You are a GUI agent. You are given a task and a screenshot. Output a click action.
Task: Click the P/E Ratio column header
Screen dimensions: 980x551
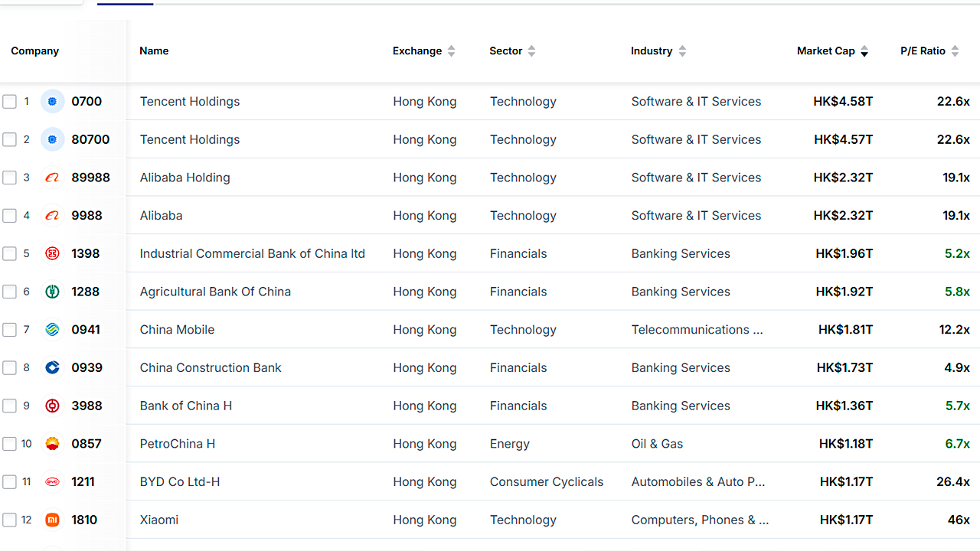(923, 51)
